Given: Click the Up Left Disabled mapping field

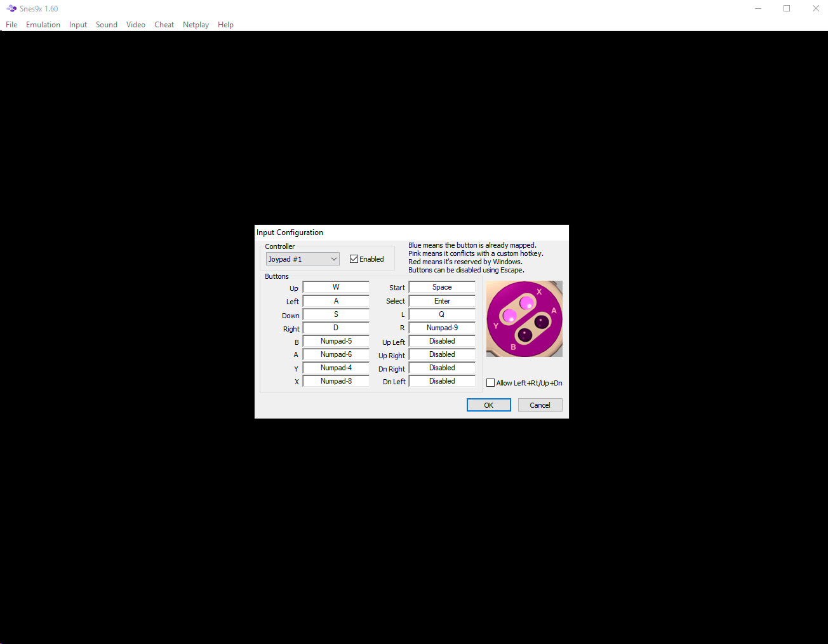Looking at the screenshot, I should (442, 341).
